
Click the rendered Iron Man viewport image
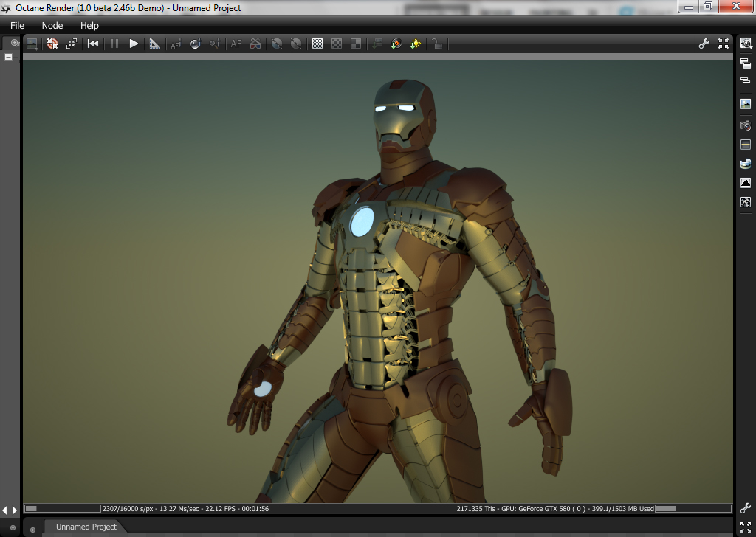tap(378, 282)
